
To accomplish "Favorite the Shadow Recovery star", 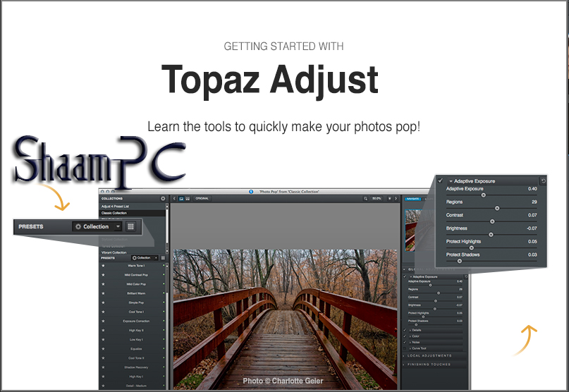I will 103,367.
